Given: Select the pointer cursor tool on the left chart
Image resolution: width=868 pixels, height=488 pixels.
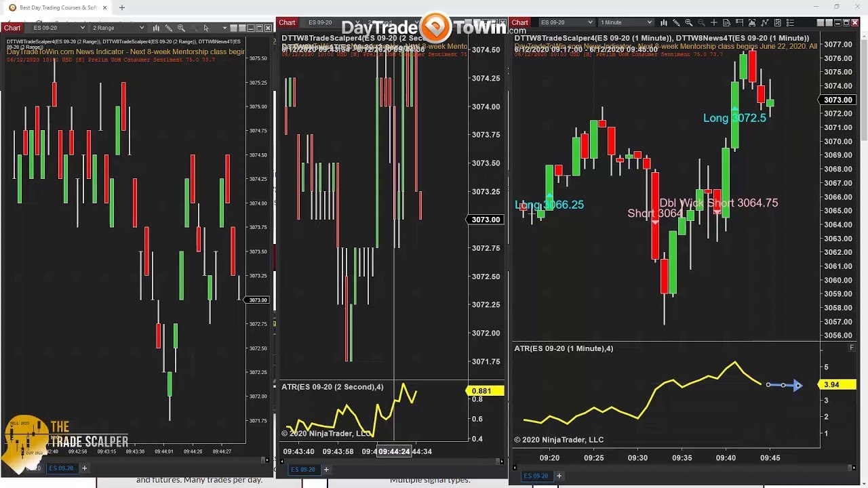Looking at the screenshot, I should [206, 28].
